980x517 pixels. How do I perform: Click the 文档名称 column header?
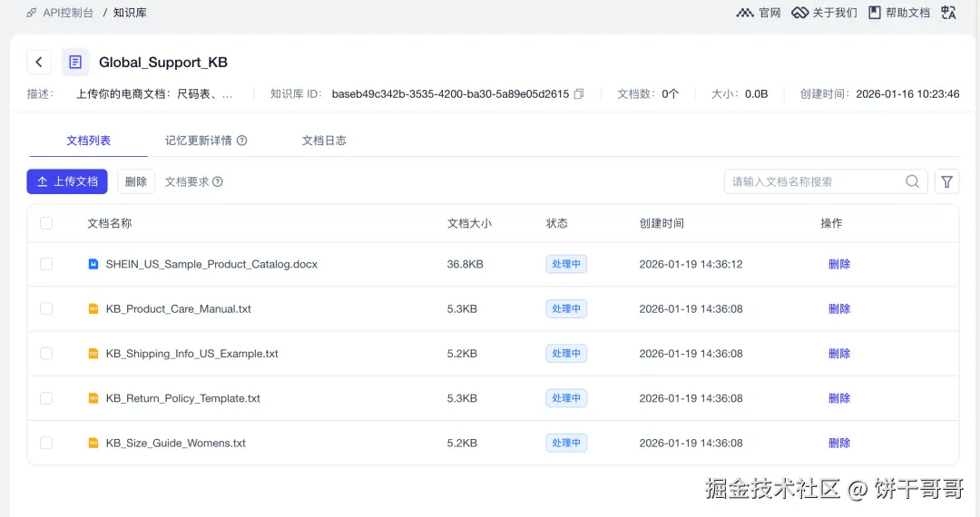tap(110, 223)
